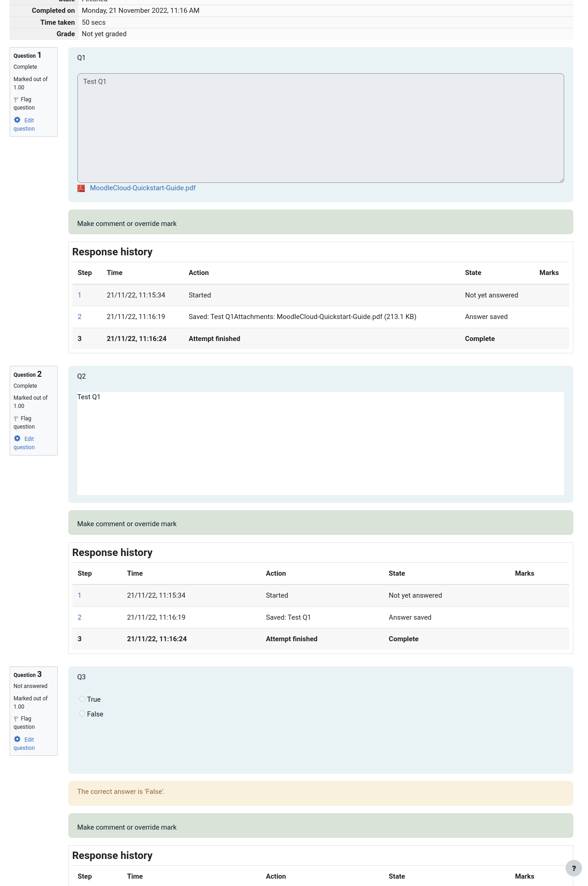Click the Q1 'Answer saved' state cell
The height and width of the screenshot is (886, 588).
pos(486,317)
